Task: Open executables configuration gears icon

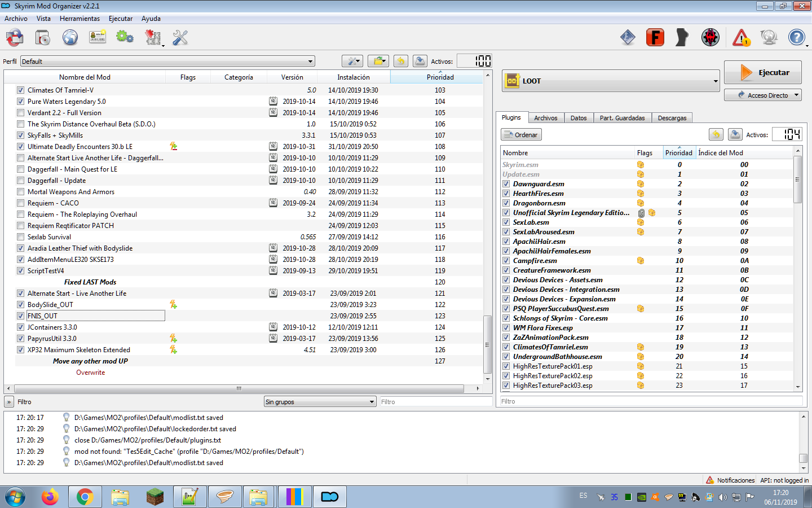Action: coord(125,37)
